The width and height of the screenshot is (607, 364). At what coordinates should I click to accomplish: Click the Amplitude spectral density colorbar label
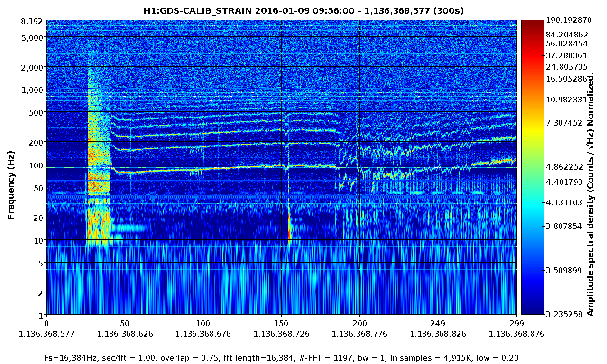pos(590,194)
